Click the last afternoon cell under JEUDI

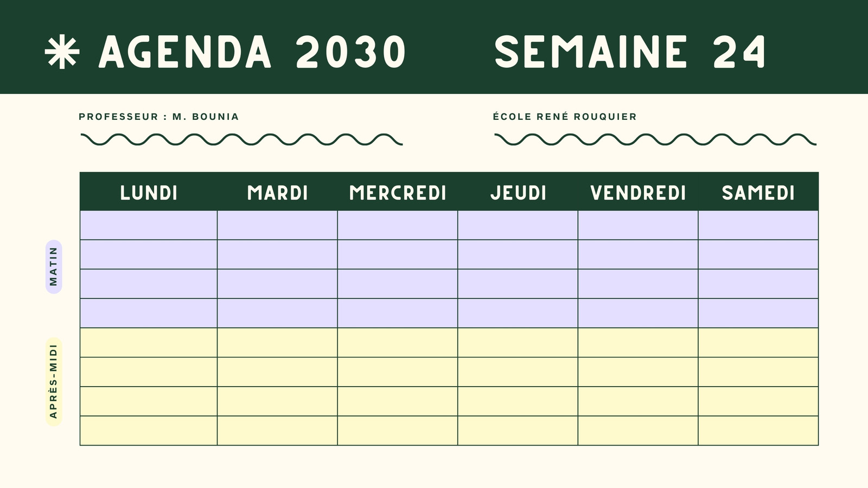click(x=518, y=431)
